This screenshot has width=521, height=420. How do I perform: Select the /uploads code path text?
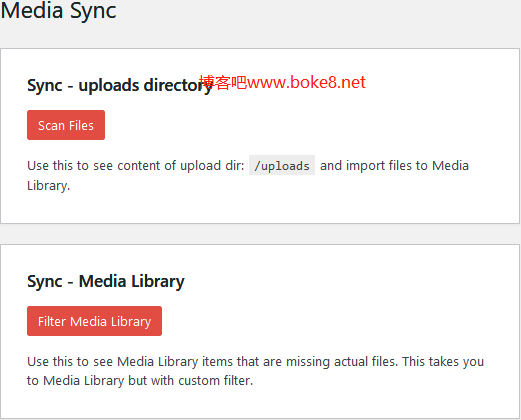(x=282, y=166)
